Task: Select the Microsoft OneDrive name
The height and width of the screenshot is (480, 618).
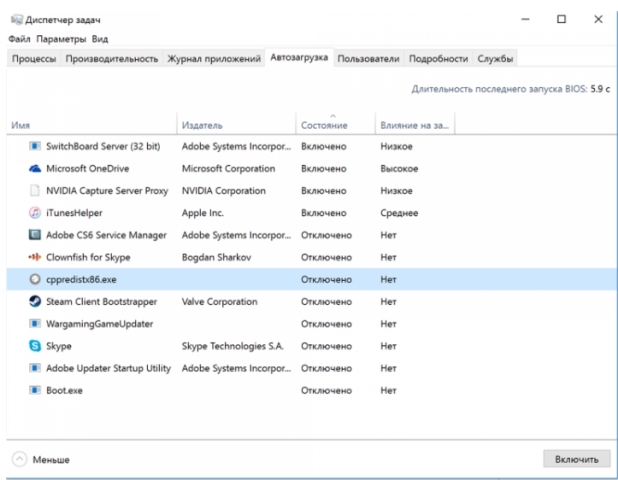Action: point(87,169)
